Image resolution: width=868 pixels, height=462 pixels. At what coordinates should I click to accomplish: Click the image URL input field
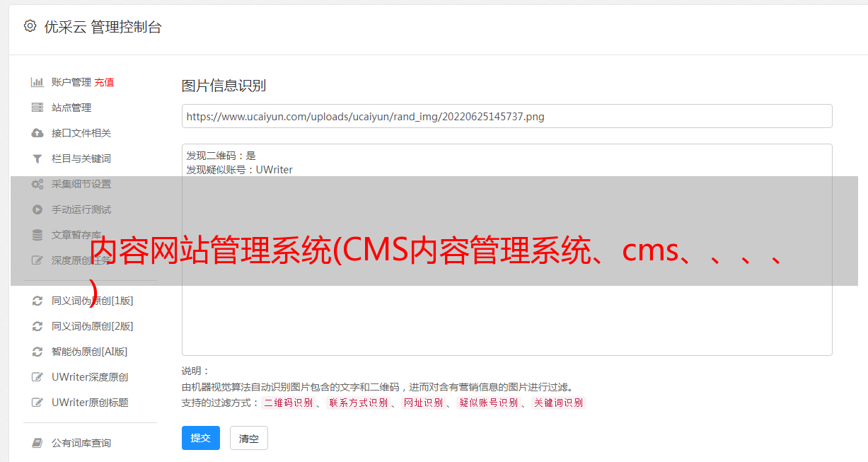pos(507,116)
